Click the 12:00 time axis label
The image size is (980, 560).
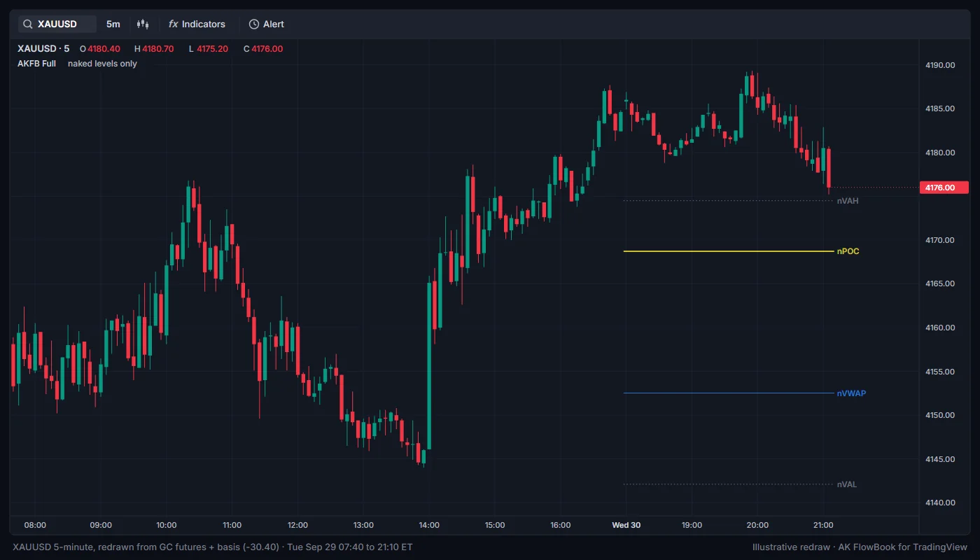[297, 525]
